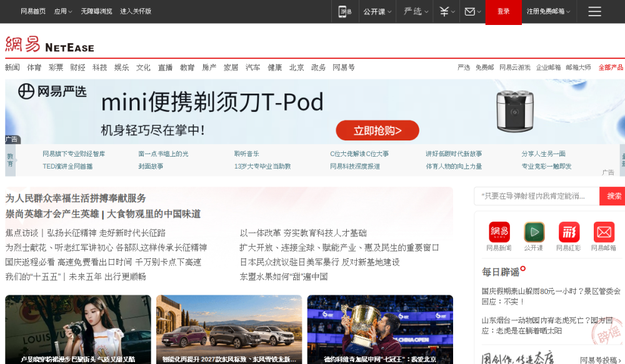
Task: Open 国庆返程必看 highway news link
Action: tap(103, 262)
